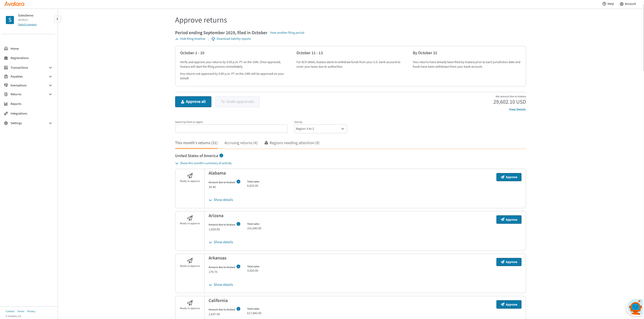
Task: Expand the Transactions menu
Action: [50, 68]
